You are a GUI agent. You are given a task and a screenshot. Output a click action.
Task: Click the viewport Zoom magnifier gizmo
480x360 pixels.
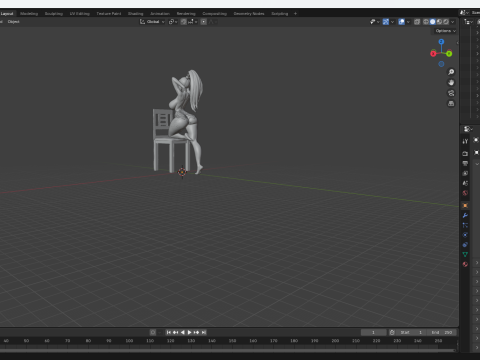[x=451, y=72]
